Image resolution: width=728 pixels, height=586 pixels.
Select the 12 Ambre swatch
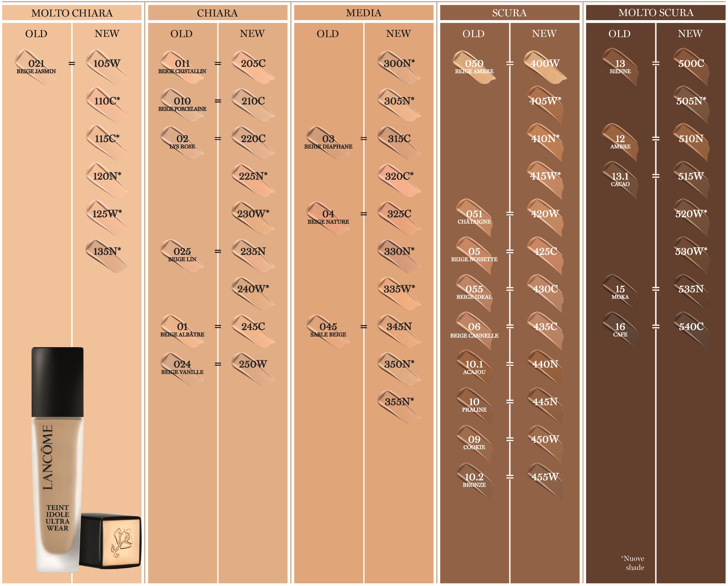pyautogui.click(x=620, y=142)
